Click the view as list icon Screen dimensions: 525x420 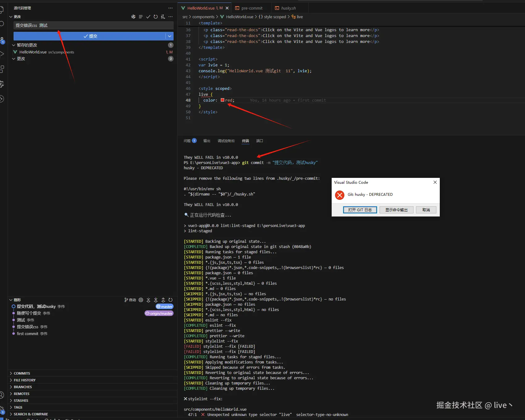coord(141,17)
